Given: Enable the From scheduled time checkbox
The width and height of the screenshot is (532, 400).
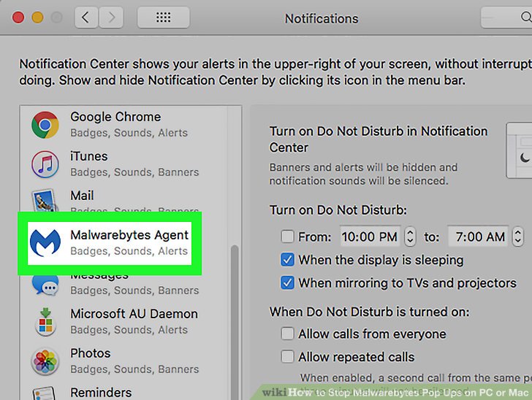Looking at the screenshot, I should [287, 236].
